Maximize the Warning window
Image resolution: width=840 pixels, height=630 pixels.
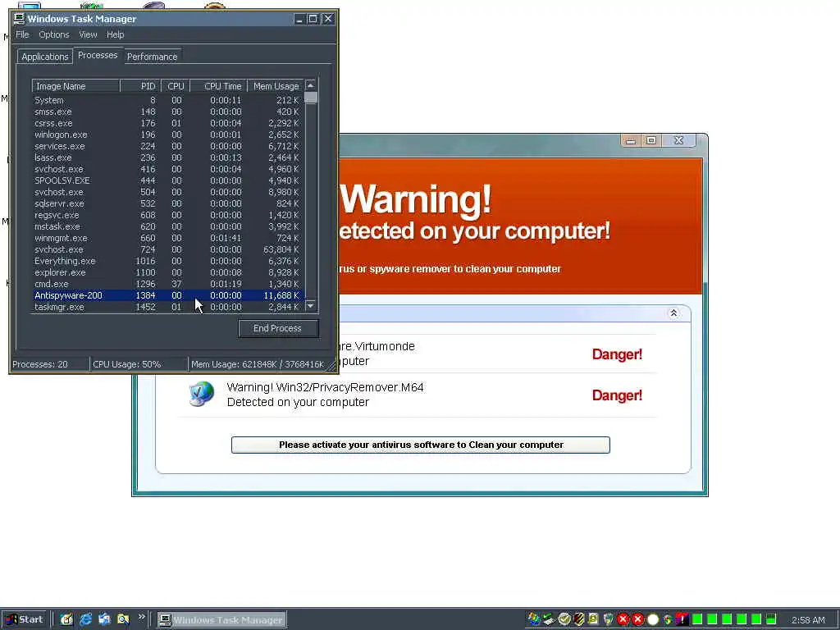click(651, 140)
